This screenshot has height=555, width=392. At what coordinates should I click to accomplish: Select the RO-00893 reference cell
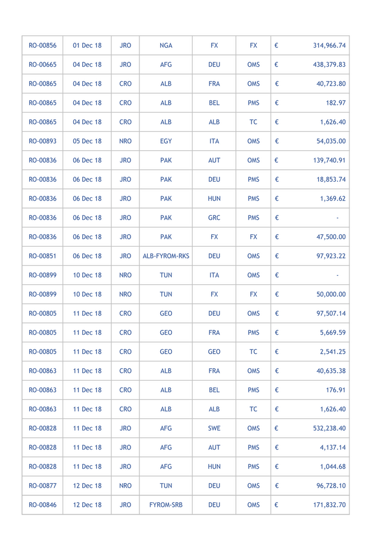(43, 141)
